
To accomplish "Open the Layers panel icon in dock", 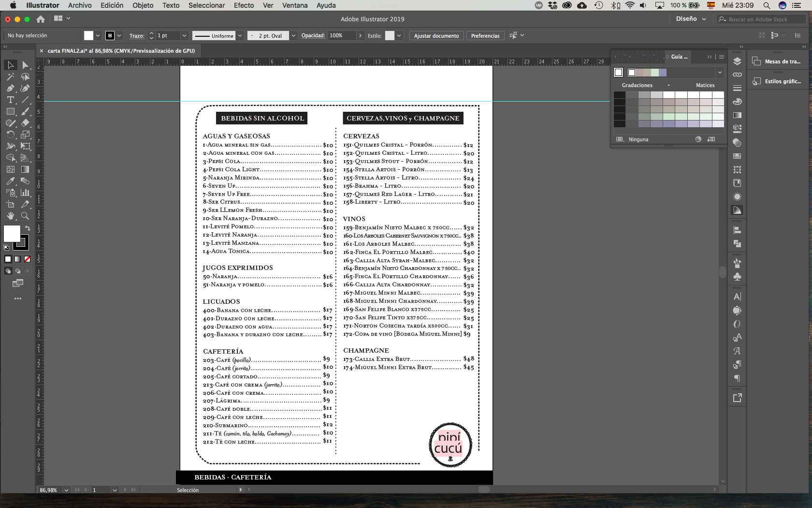I will coord(737,61).
